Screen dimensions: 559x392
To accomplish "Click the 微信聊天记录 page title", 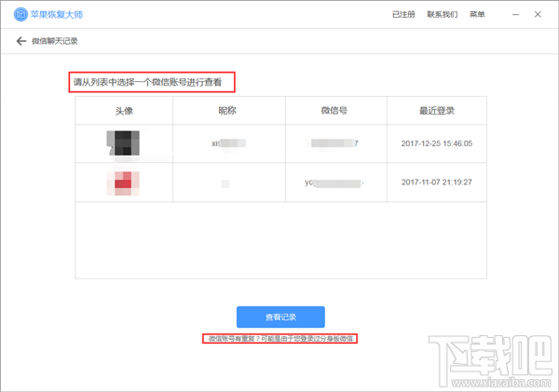I will pos(55,41).
